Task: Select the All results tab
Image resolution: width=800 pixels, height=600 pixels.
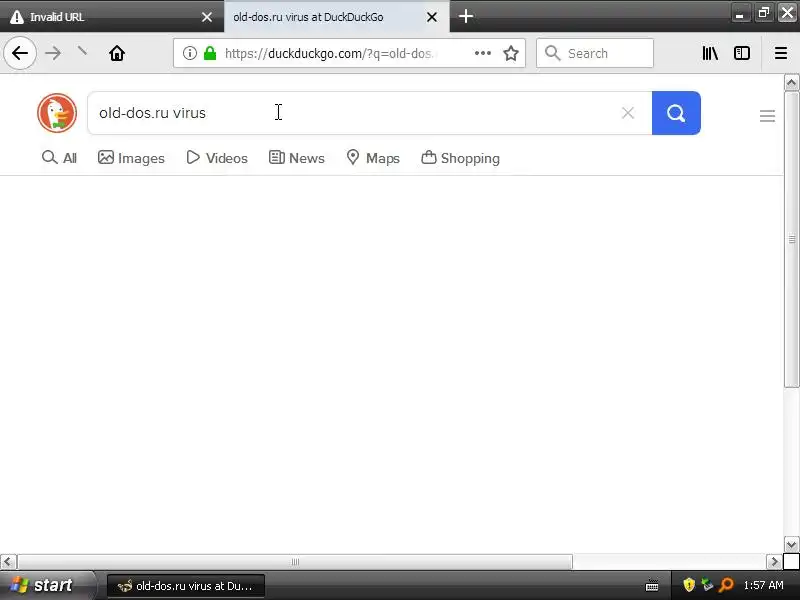Action: click(x=59, y=158)
